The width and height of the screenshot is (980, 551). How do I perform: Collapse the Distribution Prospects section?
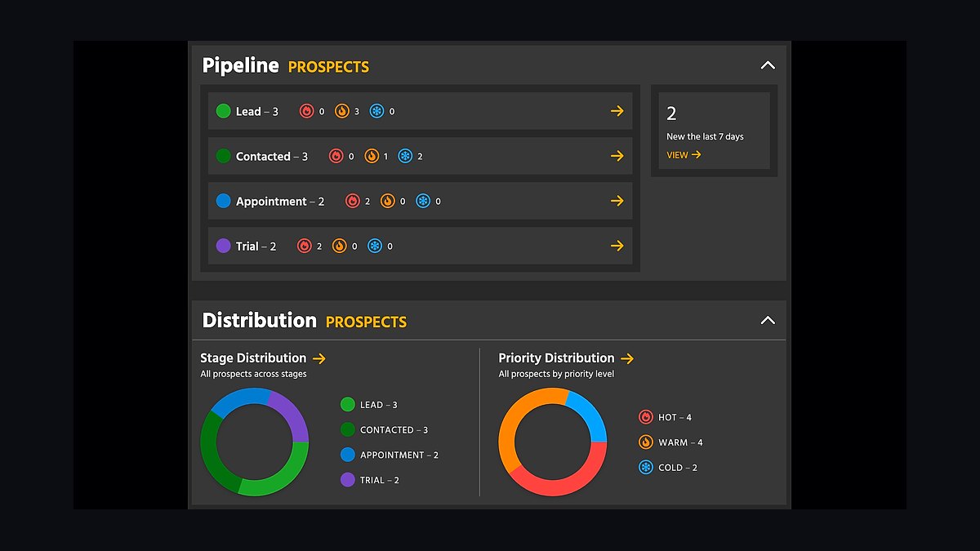pyautogui.click(x=768, y=320)
